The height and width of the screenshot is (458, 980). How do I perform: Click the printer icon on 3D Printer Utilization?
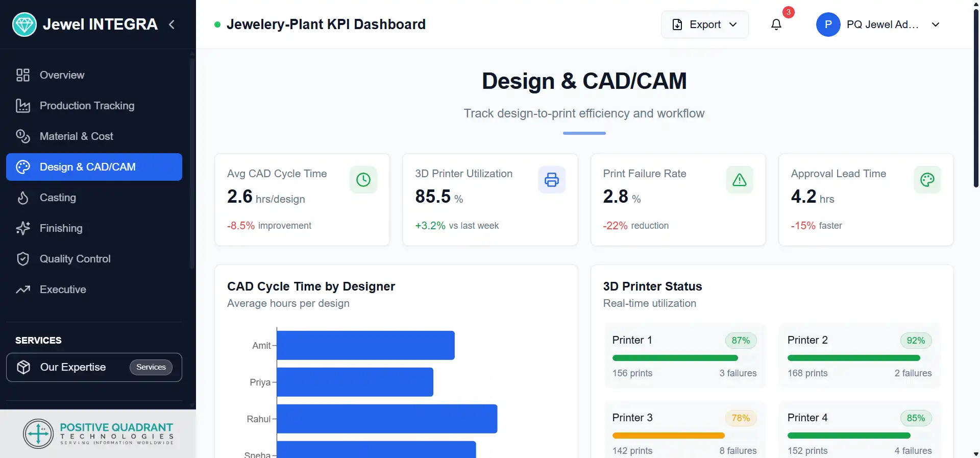[552, 180]
